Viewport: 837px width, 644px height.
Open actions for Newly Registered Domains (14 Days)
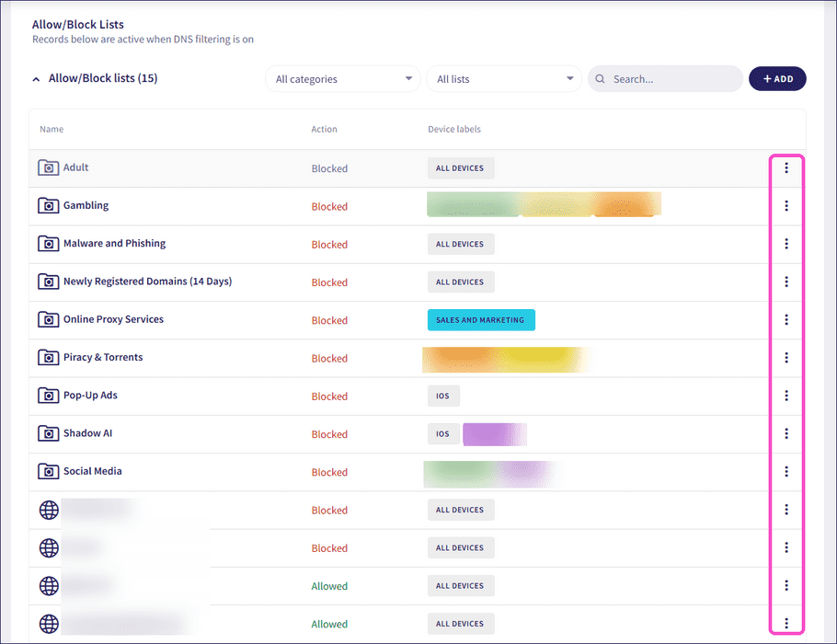point(786,282)
